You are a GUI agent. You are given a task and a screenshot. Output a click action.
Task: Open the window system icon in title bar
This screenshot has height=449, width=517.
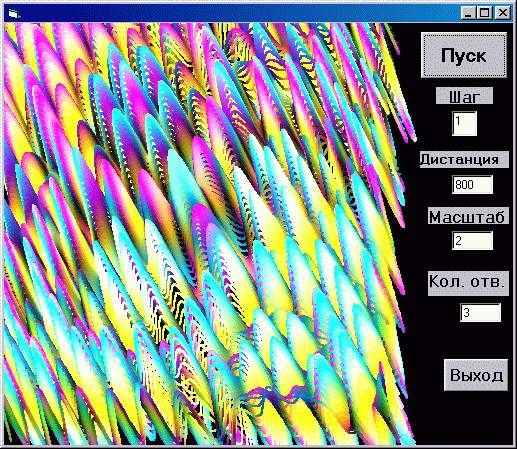(x=13, y=13)
